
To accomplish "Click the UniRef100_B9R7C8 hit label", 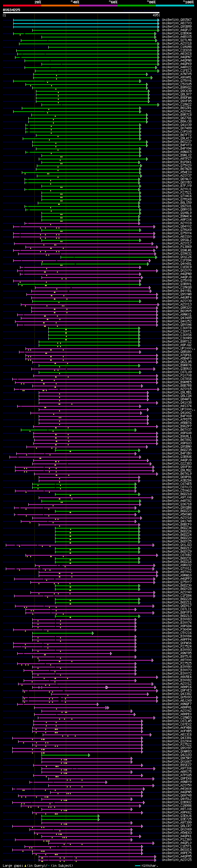I will pos(177,115).
